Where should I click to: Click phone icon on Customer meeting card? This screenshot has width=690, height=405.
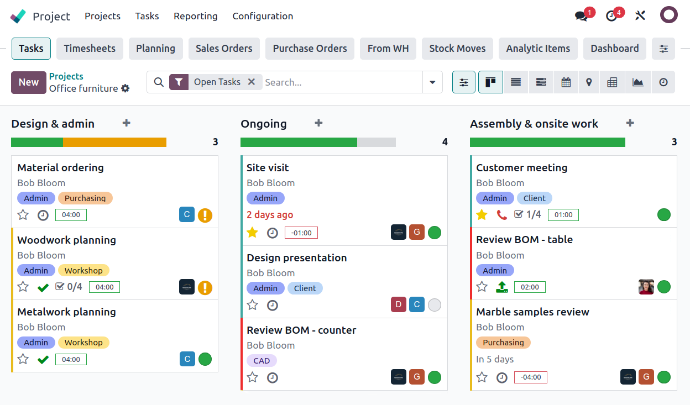click(501, 214)
